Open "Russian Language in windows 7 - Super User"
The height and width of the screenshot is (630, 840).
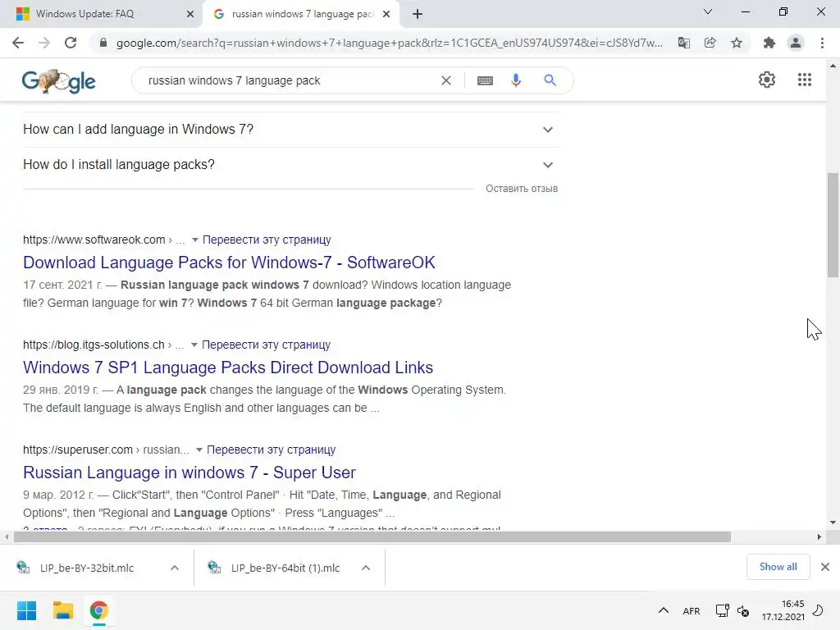pos(189,472)
